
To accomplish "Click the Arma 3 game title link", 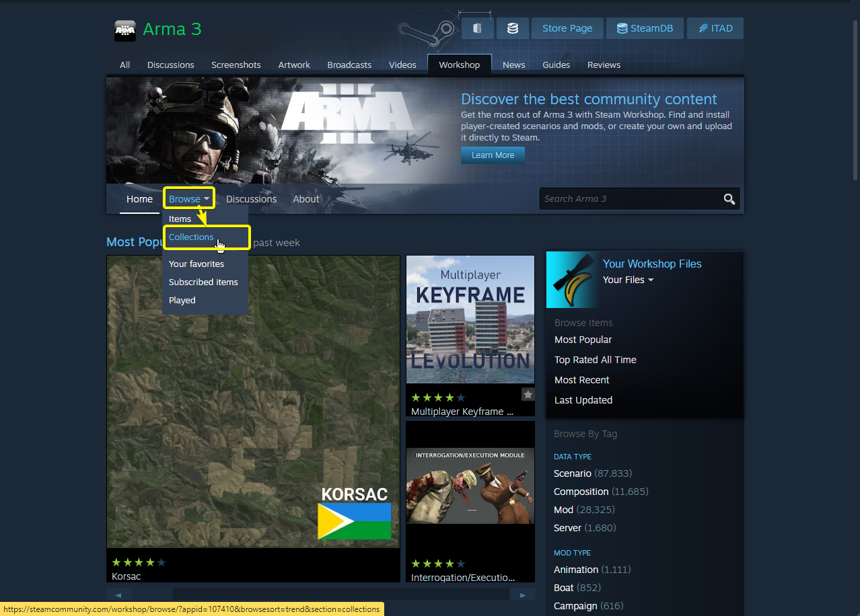I will click(x=172, y=29).
